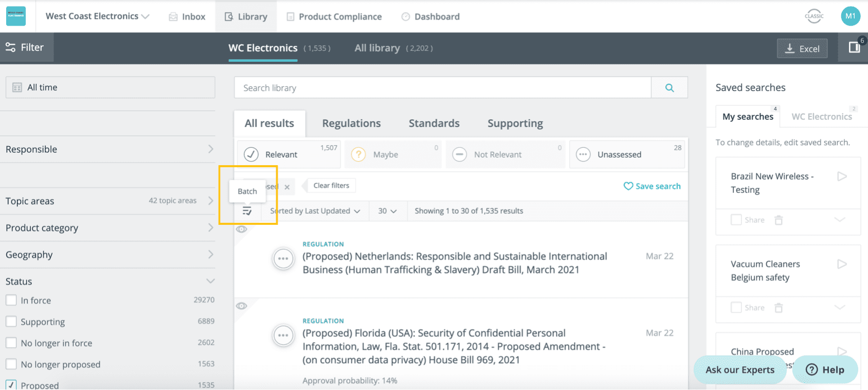Run the Brazil New Wireless saved search
This screenshot has width=868, height=390.
842,176
